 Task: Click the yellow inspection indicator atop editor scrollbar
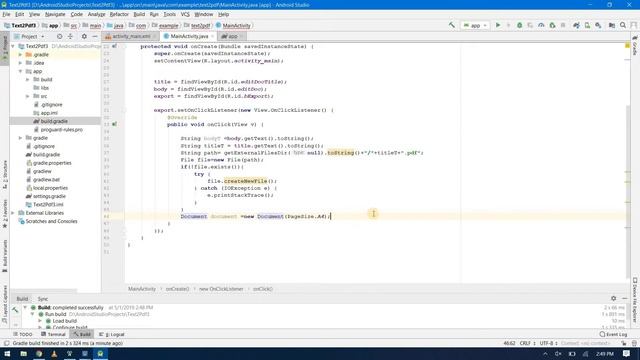627,45
